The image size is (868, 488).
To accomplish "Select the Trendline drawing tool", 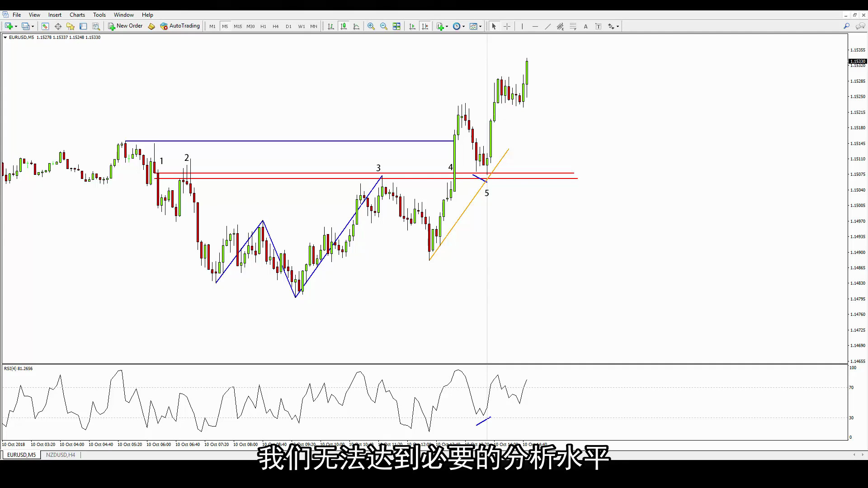I will [547, 26].
